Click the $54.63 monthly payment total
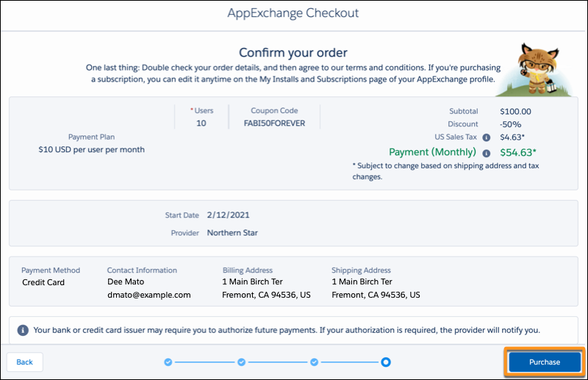Viewport: 588px width, 380px height. pyautogui.click(x=517, y=152)
